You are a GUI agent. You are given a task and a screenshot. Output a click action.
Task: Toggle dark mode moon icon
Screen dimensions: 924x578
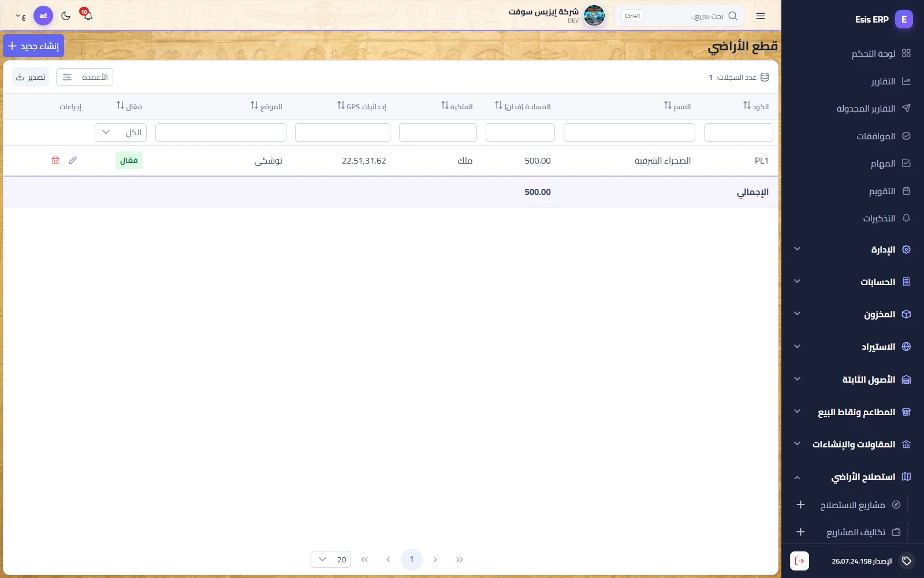66,16
